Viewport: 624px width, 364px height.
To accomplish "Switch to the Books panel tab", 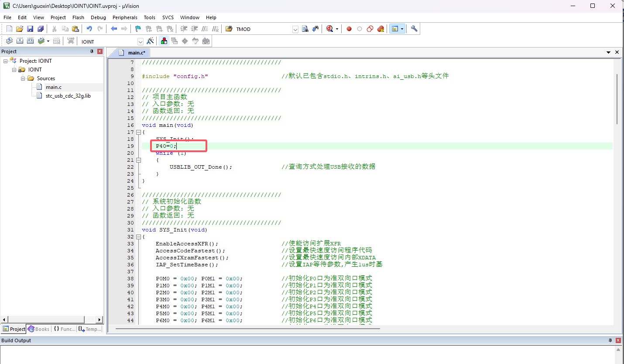I will (38, 329).
